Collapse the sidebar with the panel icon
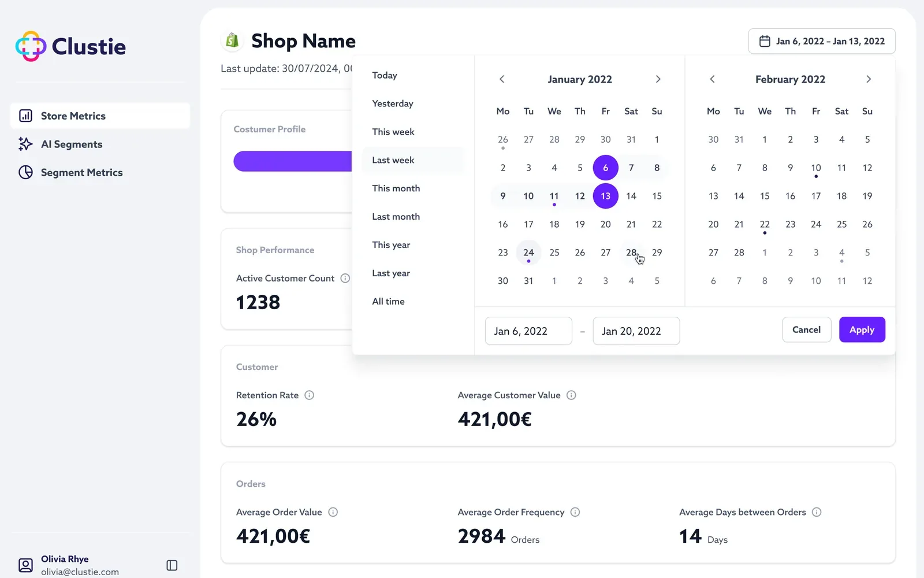 click(x=172, y=565)
